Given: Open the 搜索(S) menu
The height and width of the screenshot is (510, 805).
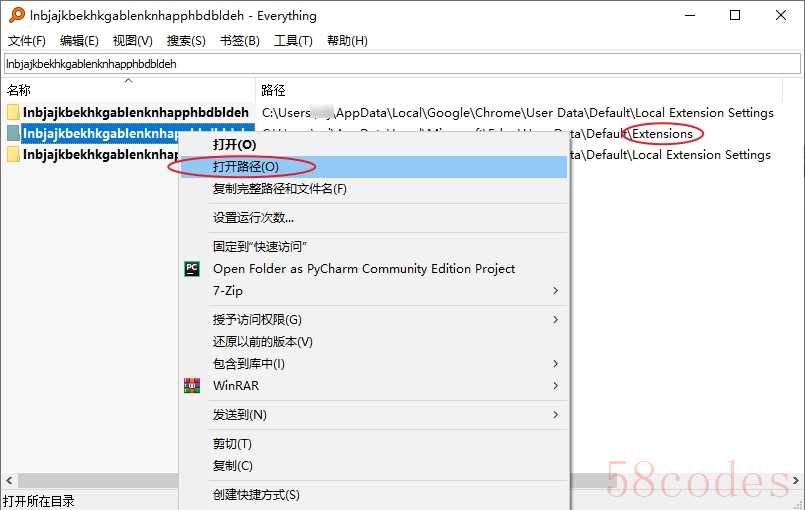Looking at the screenshot, I should pyautogui.click(x=186, y=41).
